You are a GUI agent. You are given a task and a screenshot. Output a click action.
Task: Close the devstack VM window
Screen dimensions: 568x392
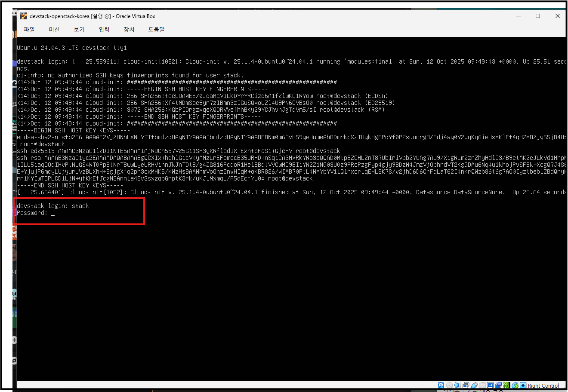(557, 16)
